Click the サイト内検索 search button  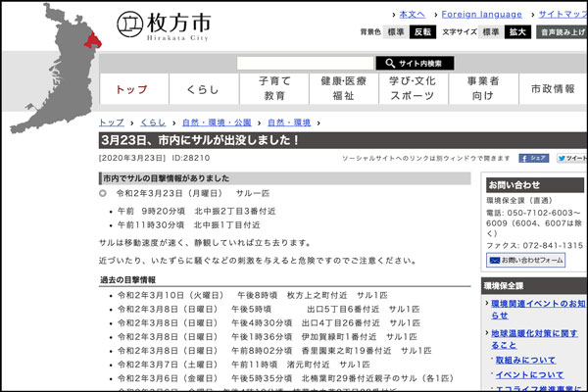(414, 64)
